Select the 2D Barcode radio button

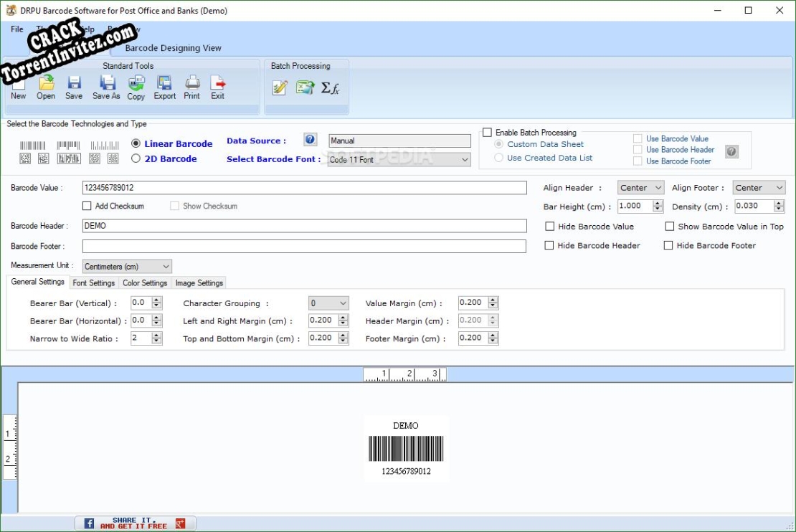tap(136, 158)
